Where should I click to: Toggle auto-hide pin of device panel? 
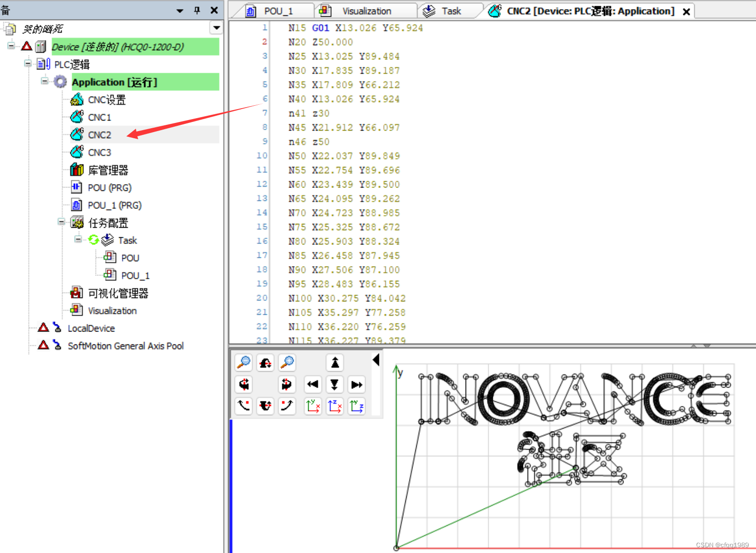point(197,10)
